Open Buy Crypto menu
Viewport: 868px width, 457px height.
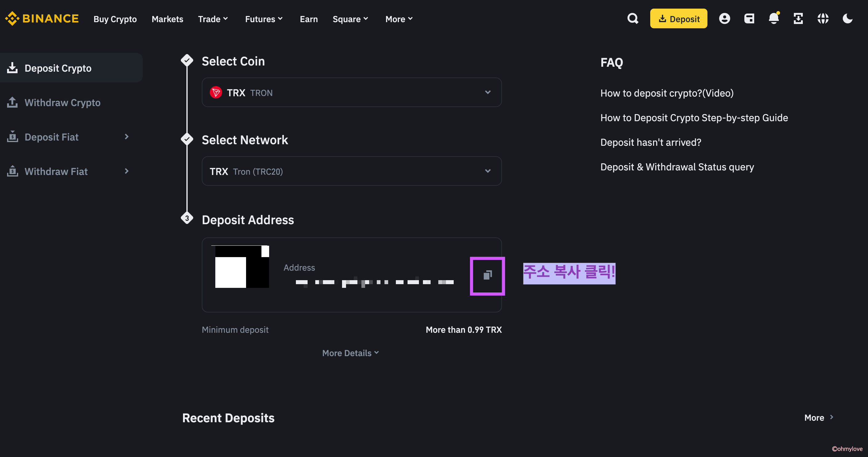115,19
